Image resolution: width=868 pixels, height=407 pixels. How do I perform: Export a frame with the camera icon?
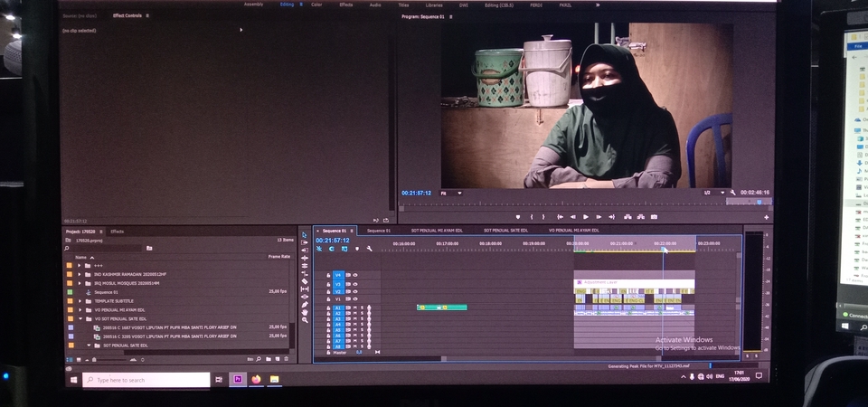(654, 217)
